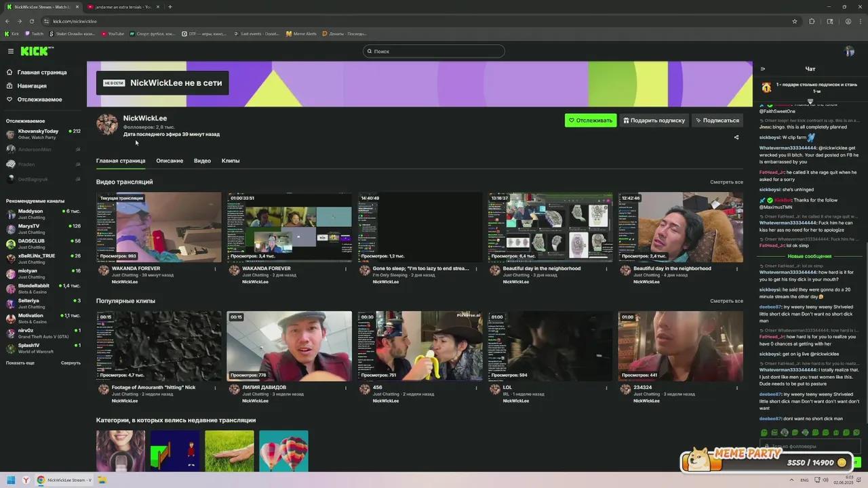This screenshot has height=488, width=868.
Task: Open Yandex browser from taskbar
Action: 26,480
